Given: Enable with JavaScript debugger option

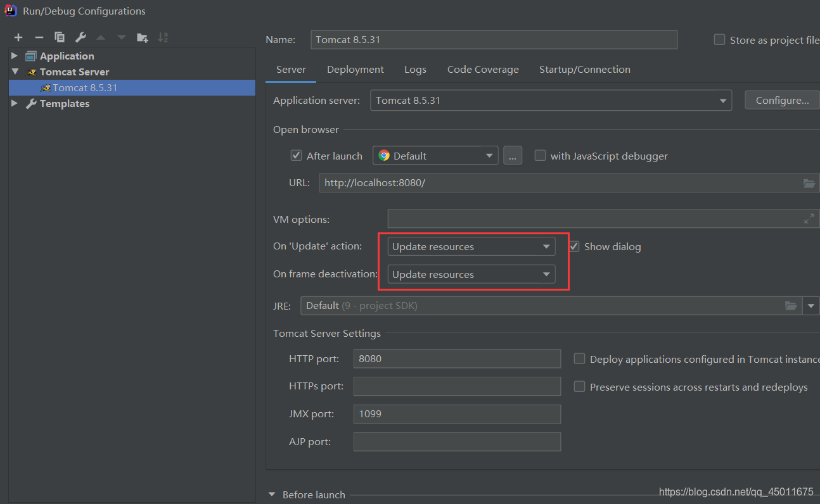Looking at the screenshot, I should [540, 155].
